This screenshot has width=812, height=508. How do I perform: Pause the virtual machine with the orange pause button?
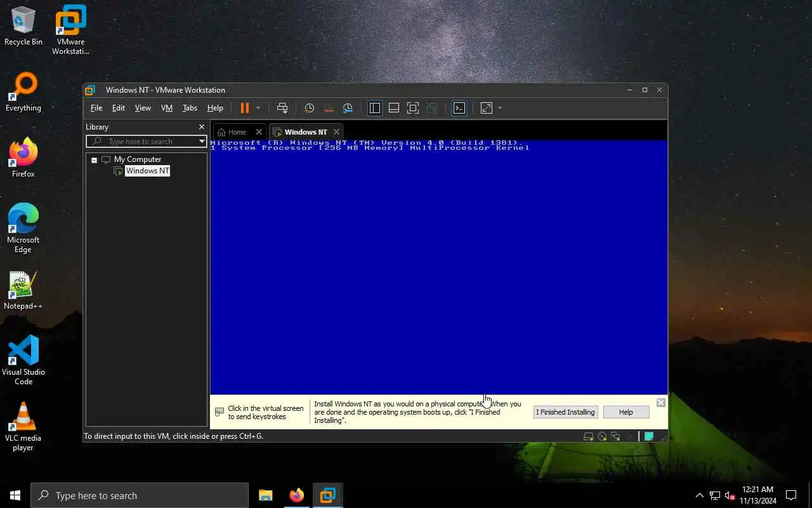tap(245, 108)
